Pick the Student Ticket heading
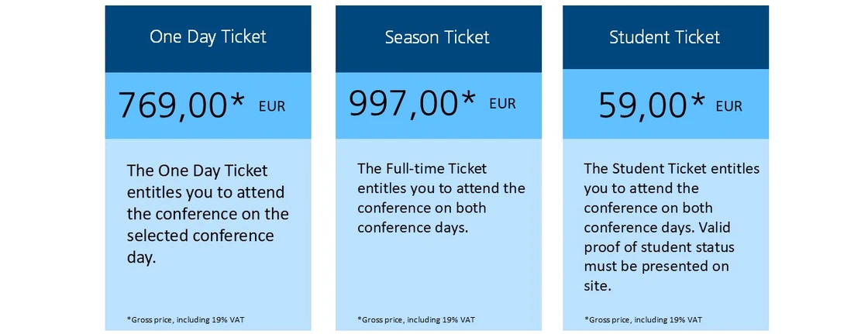868x334 pixels. (665, 37)
